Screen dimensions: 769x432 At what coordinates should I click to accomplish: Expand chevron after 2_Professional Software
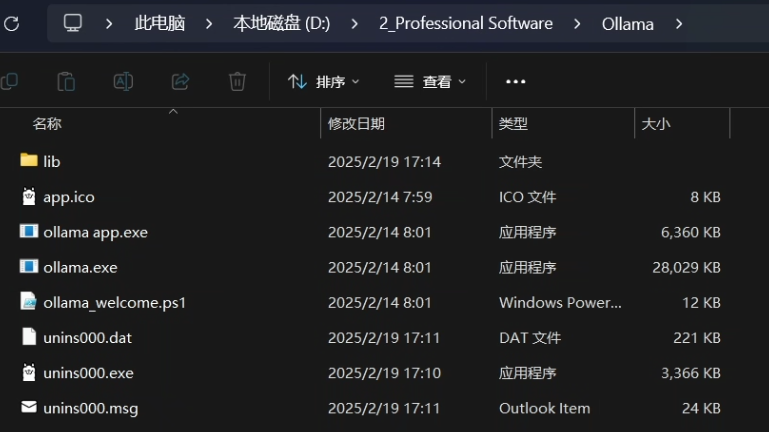point(577,24)
